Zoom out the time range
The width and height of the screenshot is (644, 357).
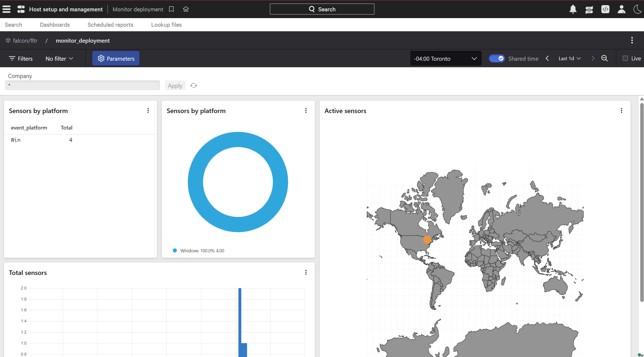click(x=605, y=58)
